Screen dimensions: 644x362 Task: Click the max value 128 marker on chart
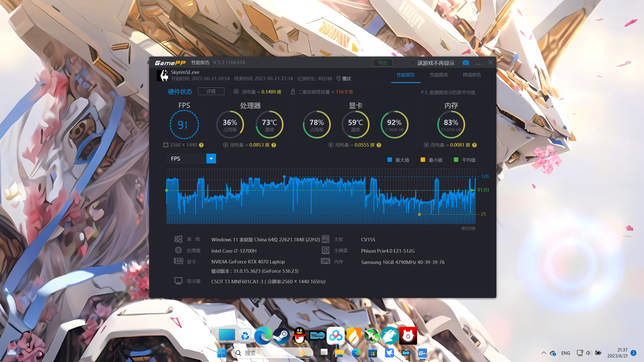(284, 177)
